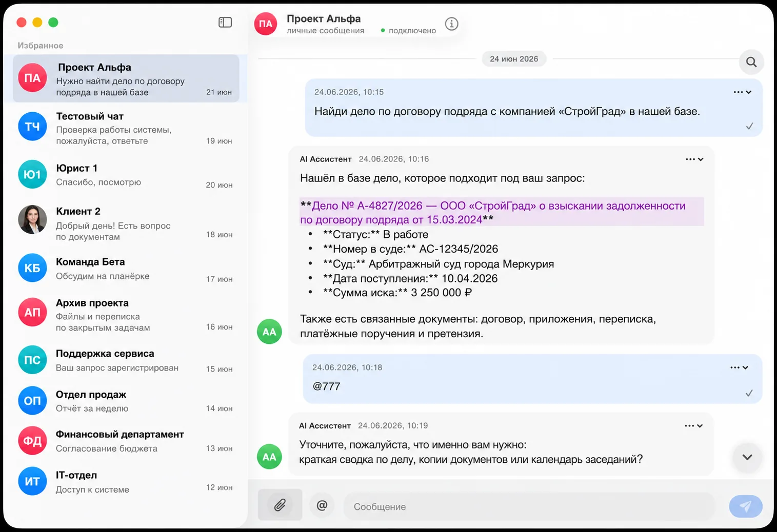Click the АП avatar of Архив проекта
The width and height of the screenshot is (777, 532).
coord(32,312)
